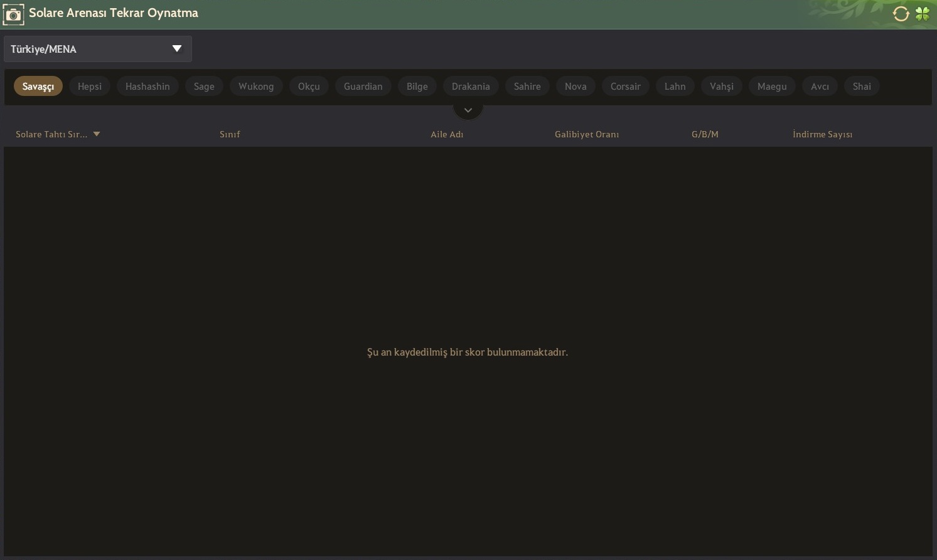
Task: Show replays for Nova class
Action: 576,87
